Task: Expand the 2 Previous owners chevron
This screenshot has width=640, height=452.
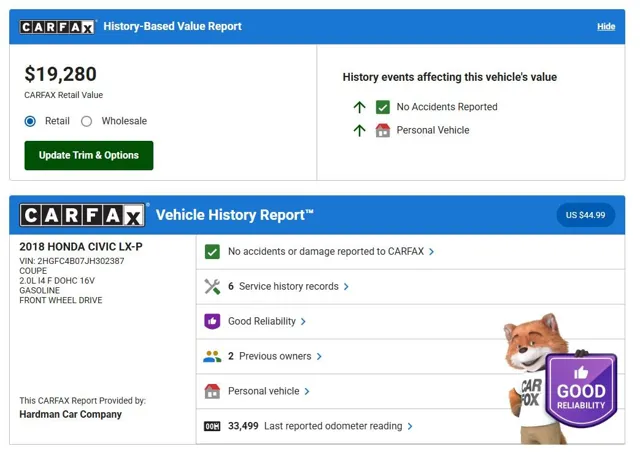Action: pyautogui.click(x=319, y=356)
